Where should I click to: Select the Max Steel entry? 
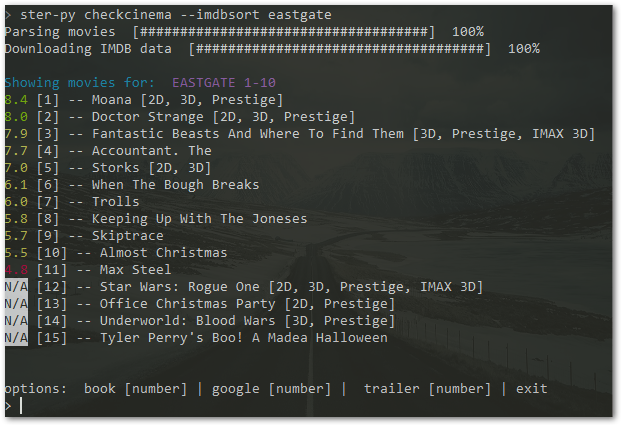point(88,270)
